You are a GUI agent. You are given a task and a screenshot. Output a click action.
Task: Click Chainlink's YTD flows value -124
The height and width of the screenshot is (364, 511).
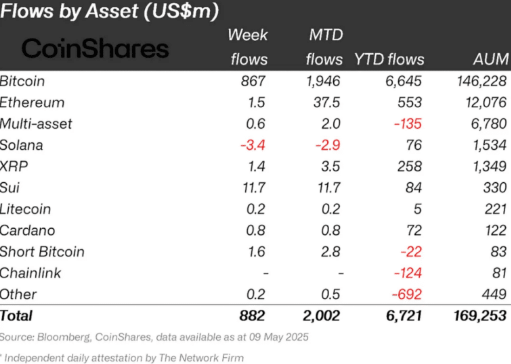point(408,273)
